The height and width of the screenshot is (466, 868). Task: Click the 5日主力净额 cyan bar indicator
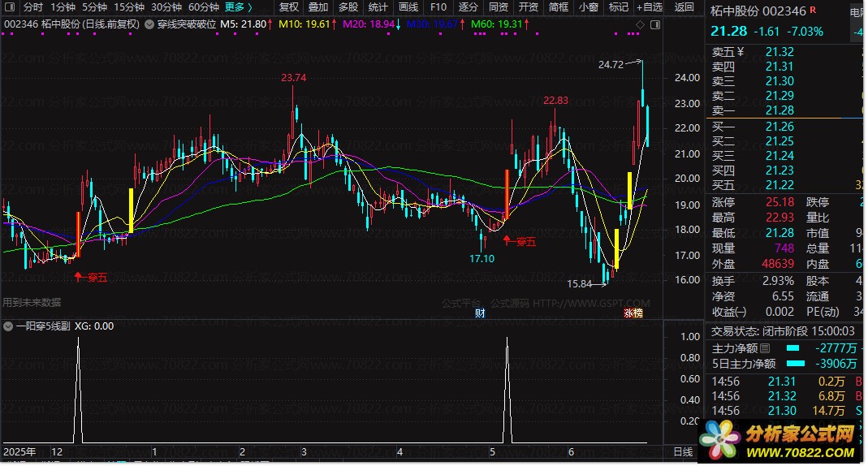click(796, 364)
